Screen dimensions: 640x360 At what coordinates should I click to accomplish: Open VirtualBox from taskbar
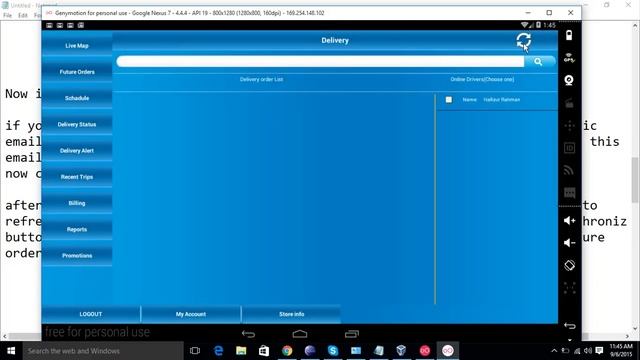(x=402, y=351)
